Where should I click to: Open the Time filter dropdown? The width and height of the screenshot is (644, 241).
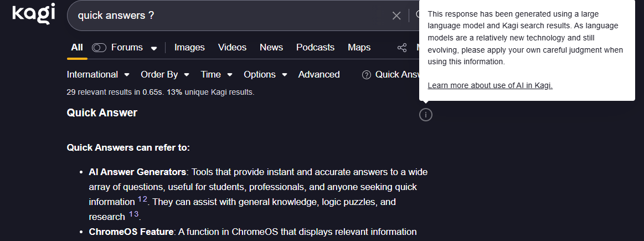[x=216, y=75]
